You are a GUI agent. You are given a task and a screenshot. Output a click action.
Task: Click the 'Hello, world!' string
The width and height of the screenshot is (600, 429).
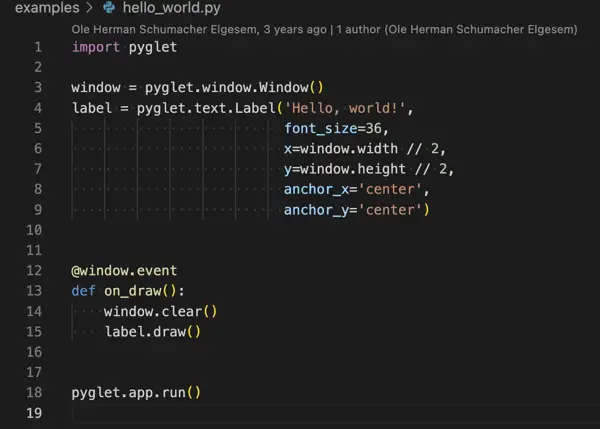[345, 108]
